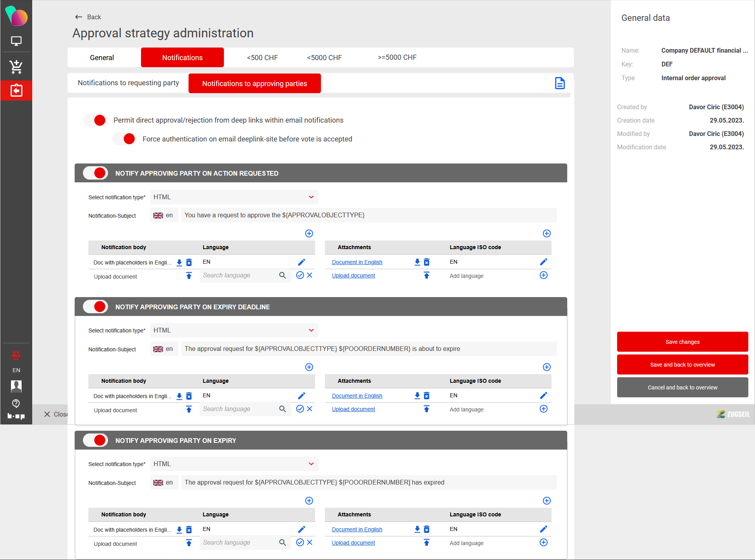
Task: Edit EN language row under Action Requested
Action: 301,262
